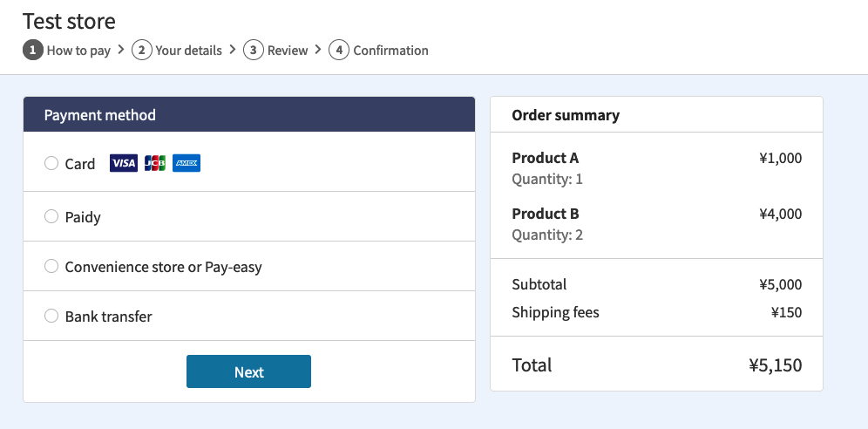The height and width of the screenshot is (429, 868).
Task: Click Product A in order summary
Action: tap(546, 158)
